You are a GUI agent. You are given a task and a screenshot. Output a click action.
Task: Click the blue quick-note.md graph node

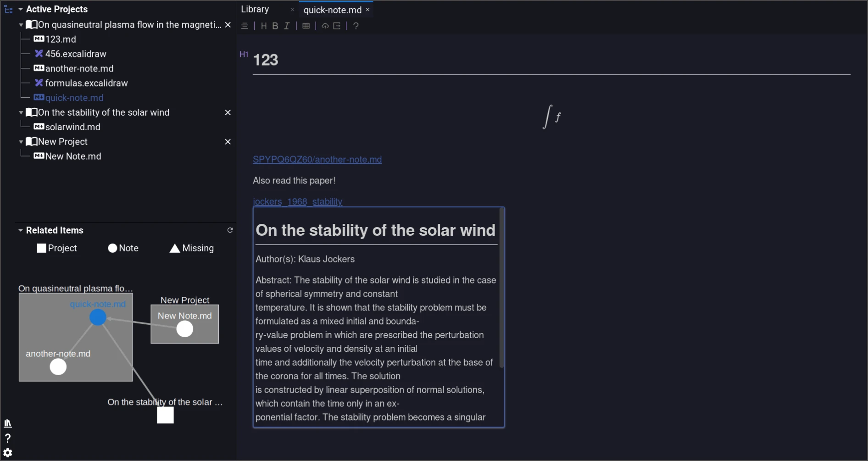pyautogui.click(x=98, y=317)
